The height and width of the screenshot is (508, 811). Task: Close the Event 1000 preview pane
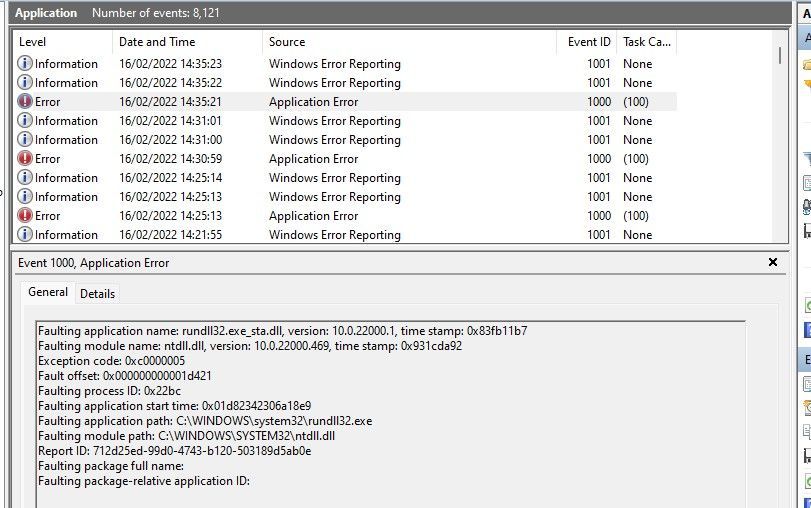[x=772, y=262]
